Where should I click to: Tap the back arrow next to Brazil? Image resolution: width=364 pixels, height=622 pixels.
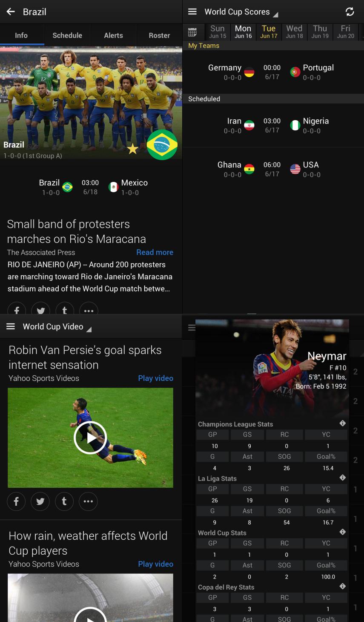(11, 12)
